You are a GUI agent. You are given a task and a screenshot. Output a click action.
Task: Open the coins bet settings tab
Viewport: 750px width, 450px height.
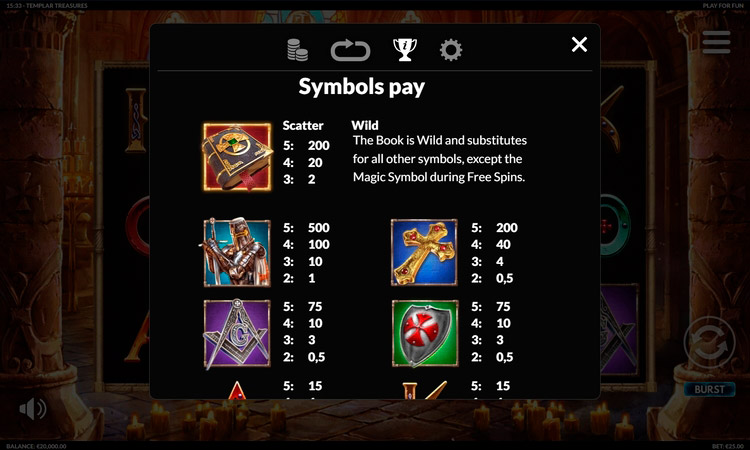(x=298, y=50)
